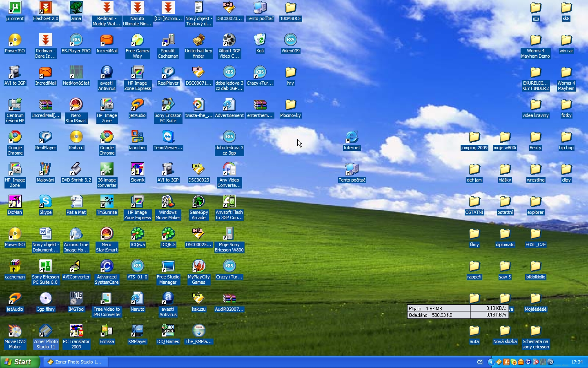The width and height of the screenshot is (588, 368).
Task: Select the hip hop folder
Action: coord(566,141)
